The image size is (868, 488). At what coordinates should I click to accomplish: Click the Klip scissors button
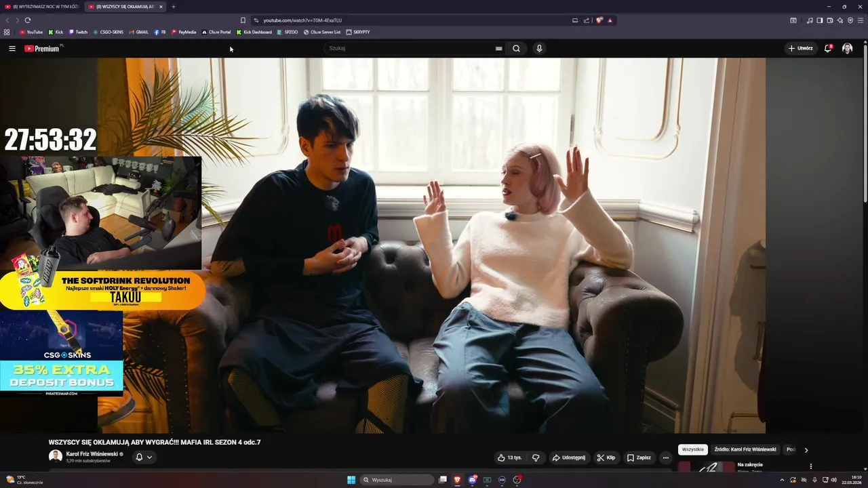point(606,457)
